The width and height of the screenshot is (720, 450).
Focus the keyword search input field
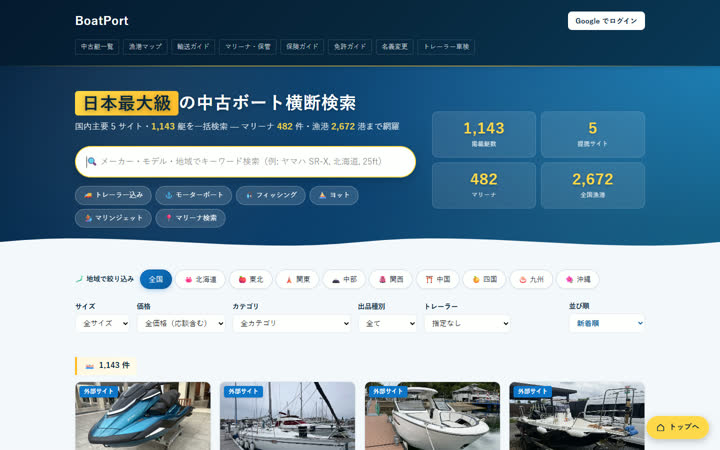tap(245, 162)
